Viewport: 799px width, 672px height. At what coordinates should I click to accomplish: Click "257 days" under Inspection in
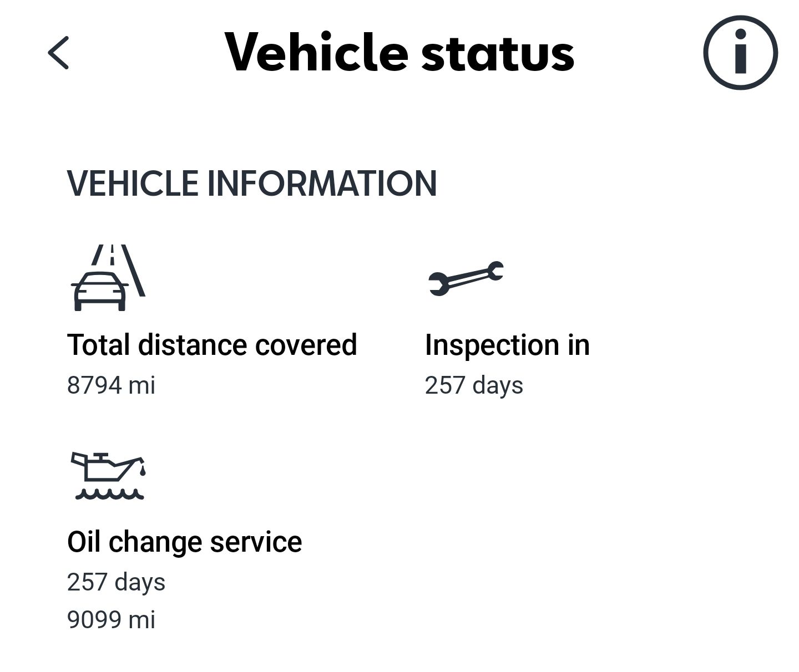coord(473,385)
